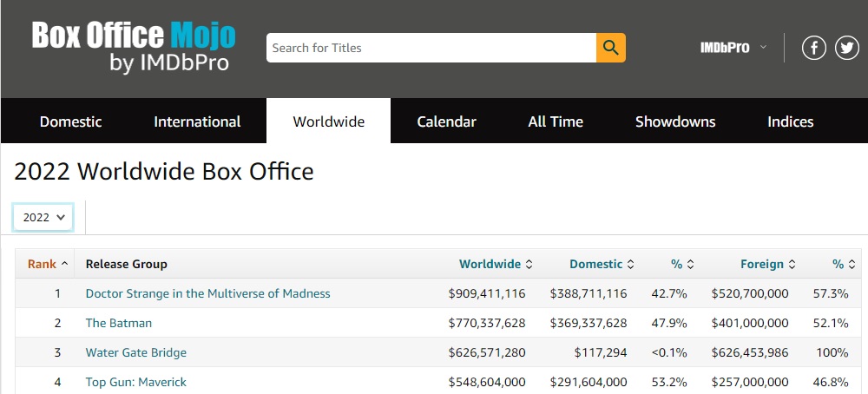Open The Batman movie link
This screenshot has height=394, width=868.
coord(118,323)
